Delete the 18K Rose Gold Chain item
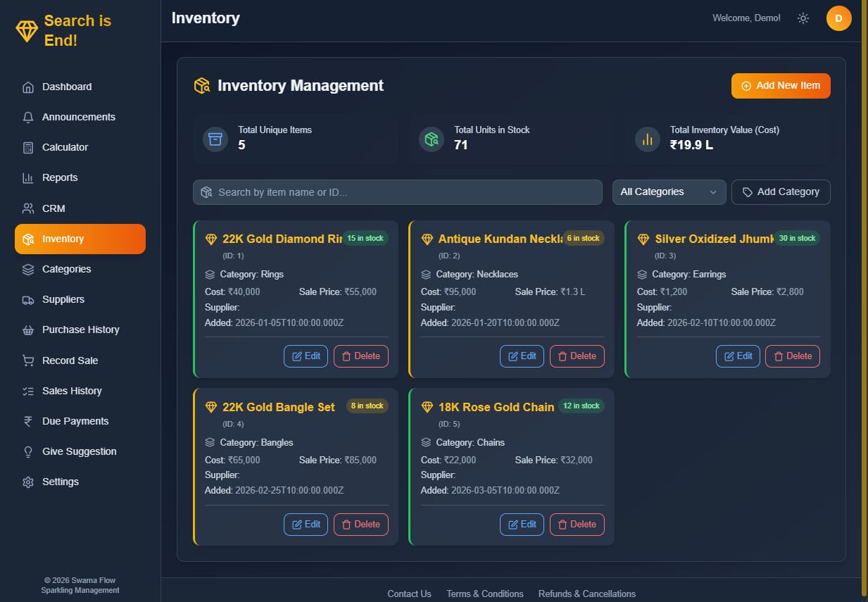 point(577,525)
